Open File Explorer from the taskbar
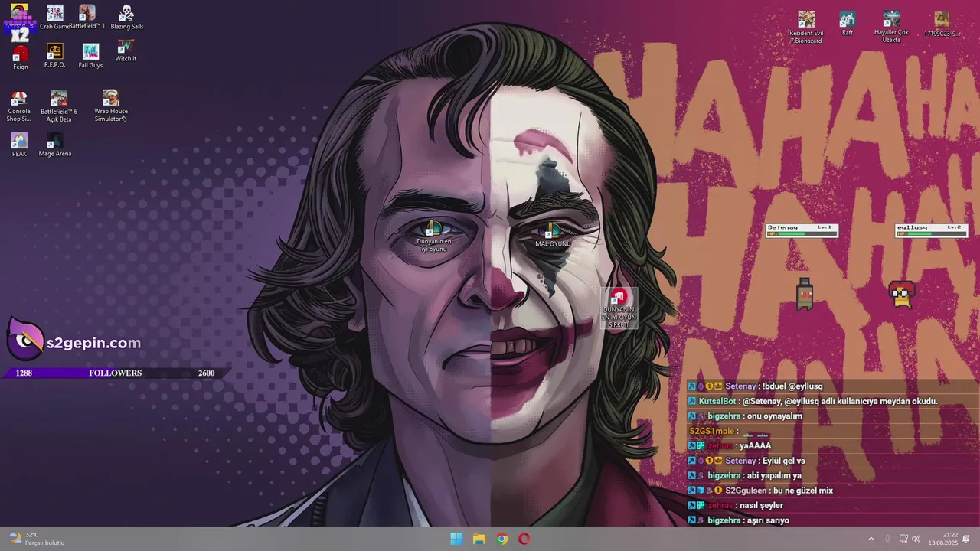The image size is (980, 551). (479, 539)
